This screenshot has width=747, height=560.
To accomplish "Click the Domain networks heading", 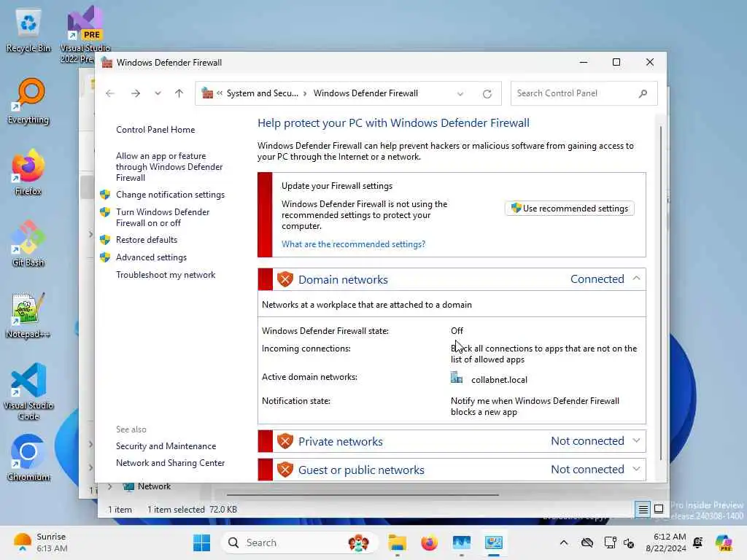I will 343,279.
